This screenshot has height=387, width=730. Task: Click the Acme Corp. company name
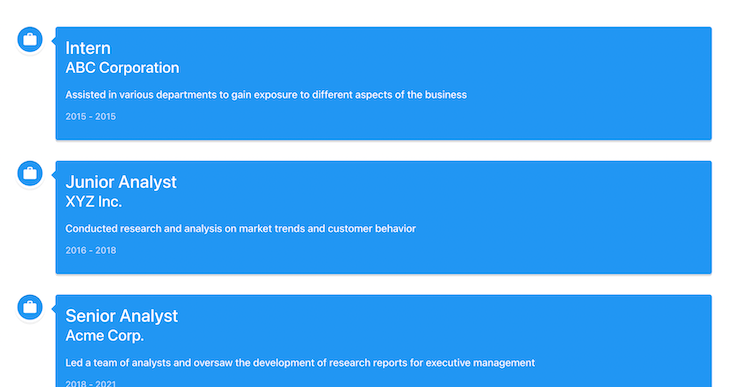point(104,336)
